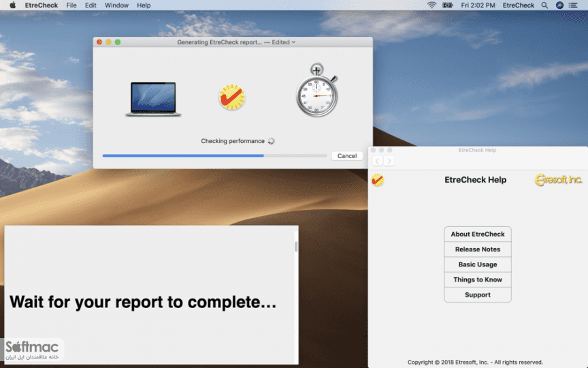Expand the Edited title dropdown chevron
The width and height of the screenshot is (588, 368).
click(x=293, y=42)
